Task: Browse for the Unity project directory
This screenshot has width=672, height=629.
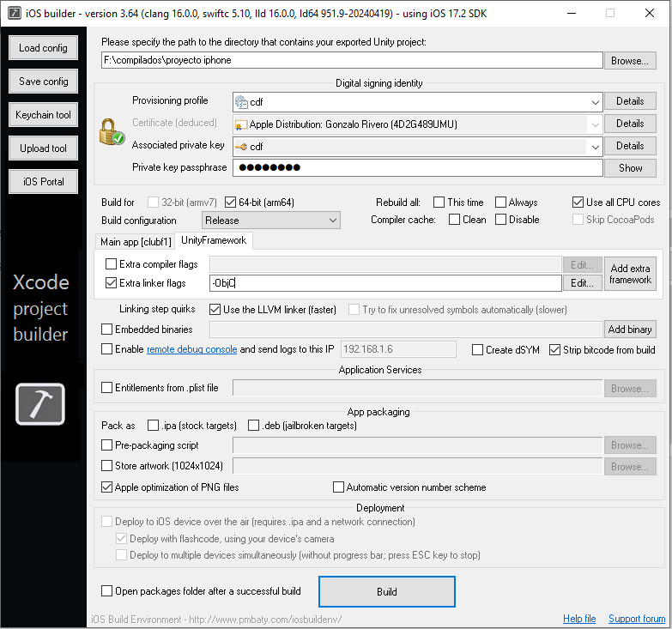Action: coord(630,60)
